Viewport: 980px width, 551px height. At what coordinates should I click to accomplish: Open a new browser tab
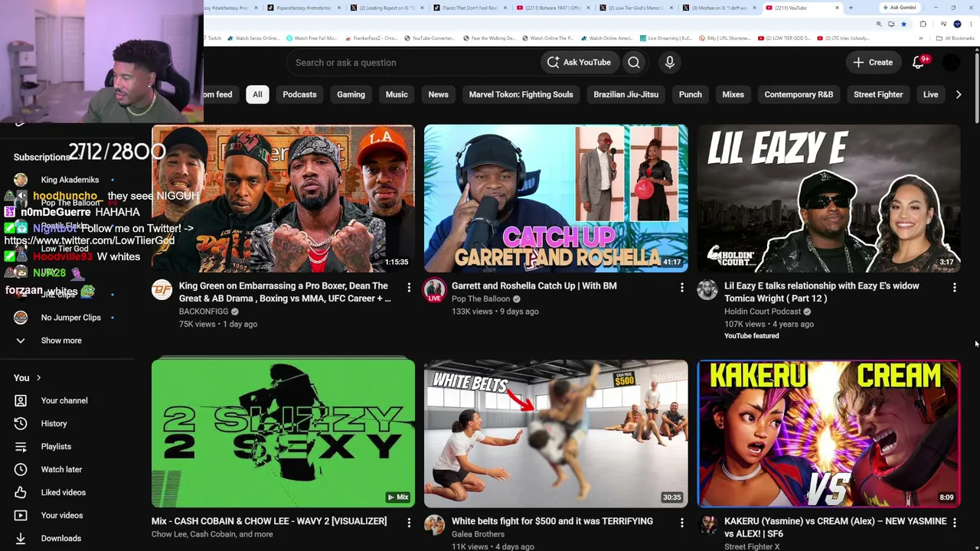click(x=851, y=8)
